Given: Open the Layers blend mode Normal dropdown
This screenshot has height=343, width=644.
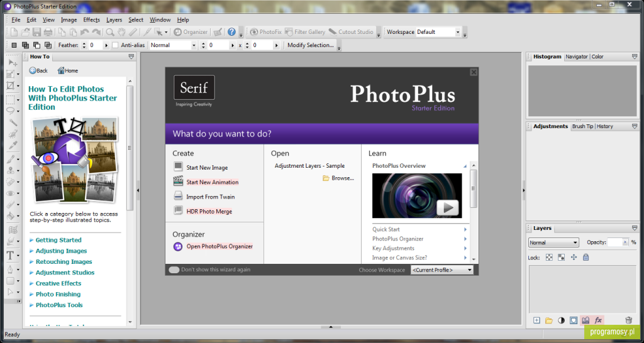Looking at the screenshot, I should click(553, 242).
